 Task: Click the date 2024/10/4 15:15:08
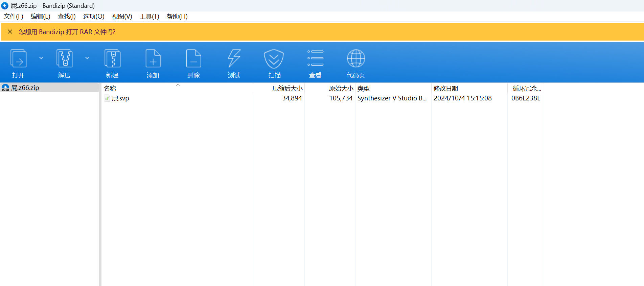click(463, 98)
